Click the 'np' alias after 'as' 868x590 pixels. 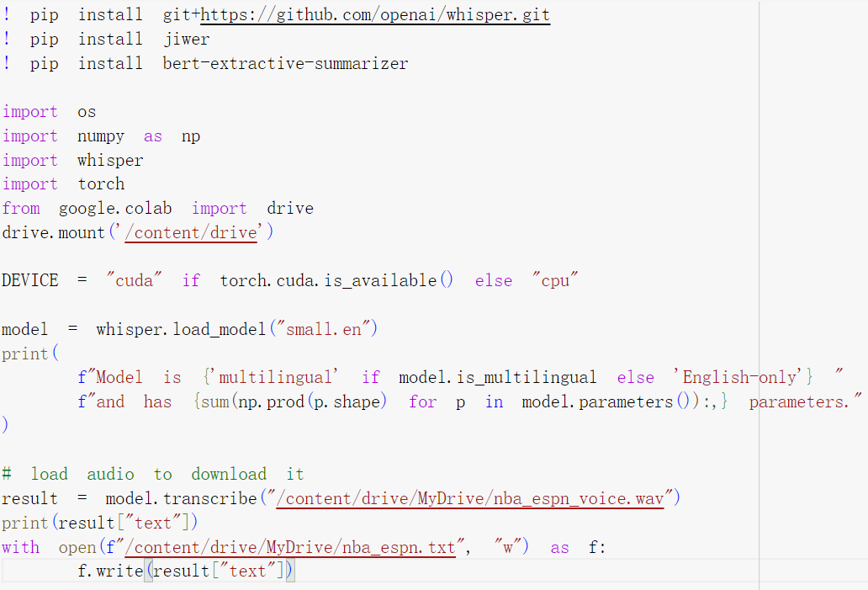pyautogui.click(x=191, y=136)
